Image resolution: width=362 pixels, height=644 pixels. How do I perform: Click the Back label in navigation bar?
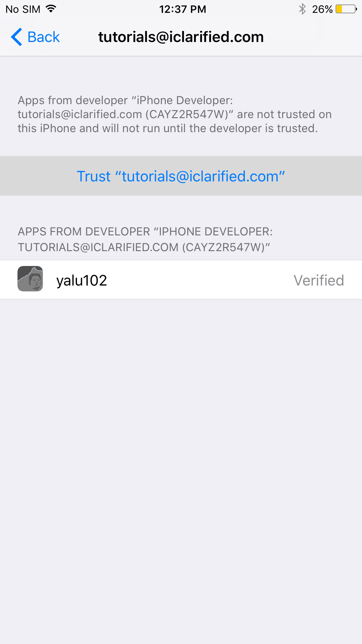click(44, 37)
